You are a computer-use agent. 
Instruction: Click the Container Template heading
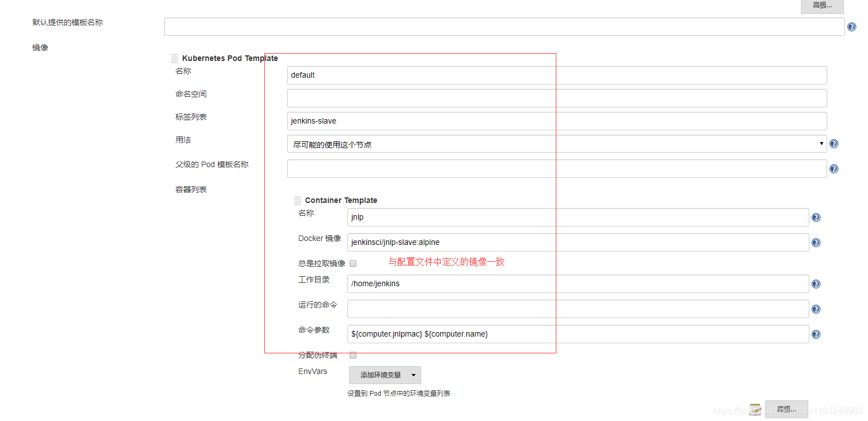coord(341,200)
